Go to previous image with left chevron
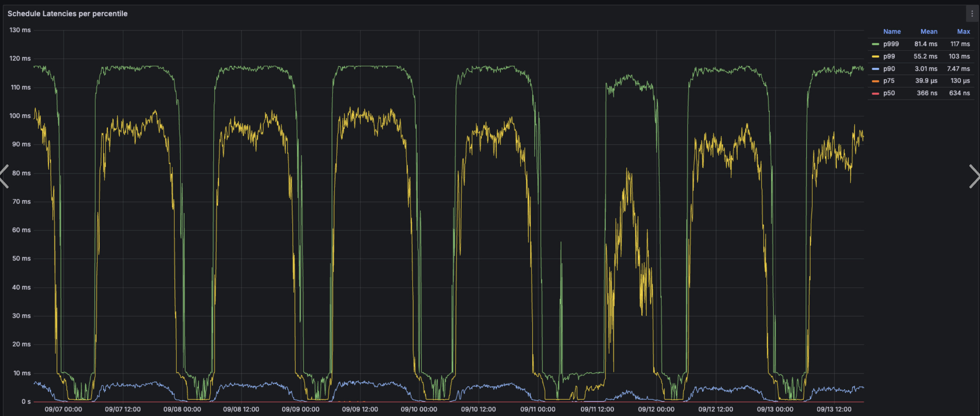The height and width of the screenshot is (416, 980). [4, 176]
